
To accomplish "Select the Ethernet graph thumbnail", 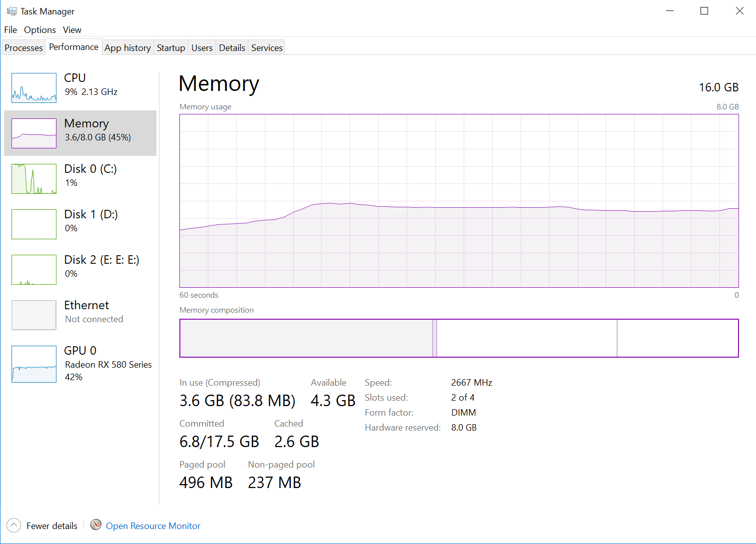I will click(34, 315).
